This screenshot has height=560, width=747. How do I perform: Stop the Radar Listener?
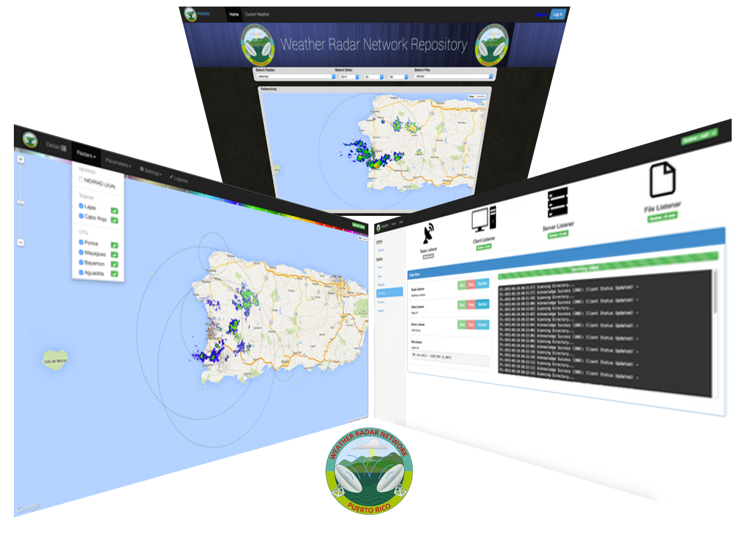click(x=471, y=284)
